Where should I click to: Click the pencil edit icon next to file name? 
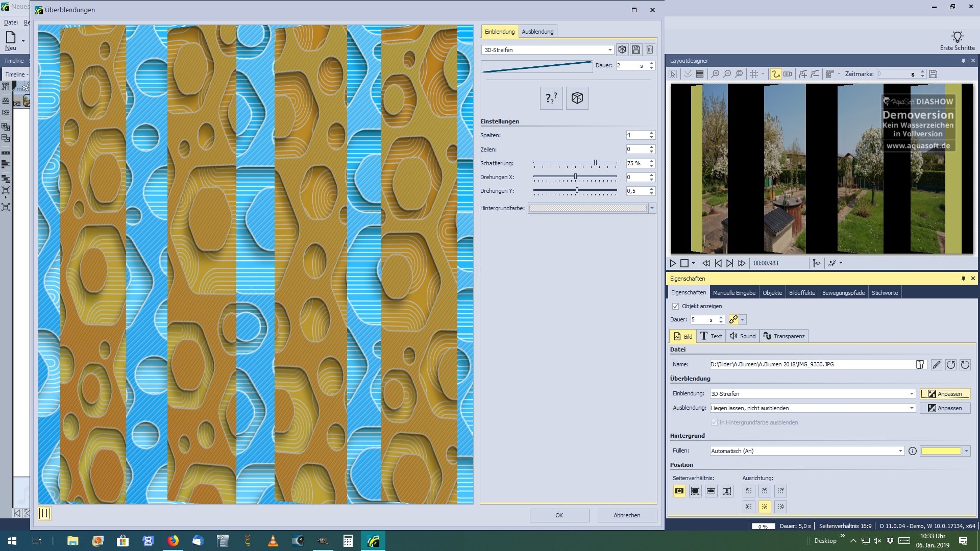[936, 365]
